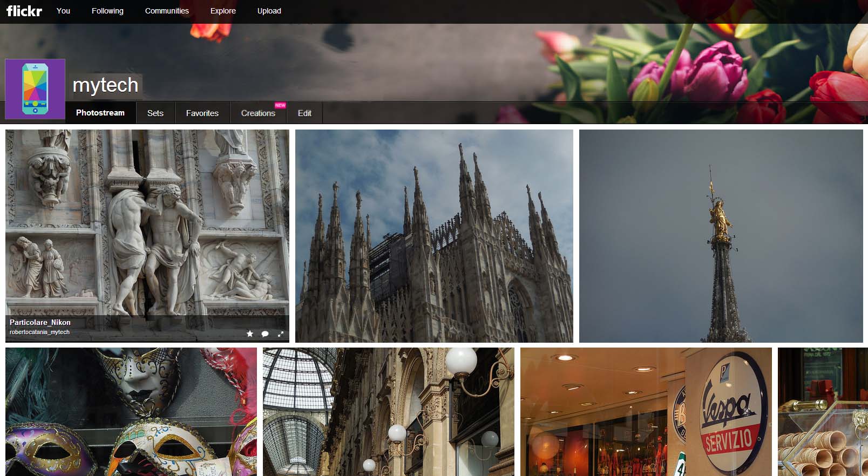Click the mytech phone avatar icon
Viewport: 868px width, 476px height.
point(35,89)
